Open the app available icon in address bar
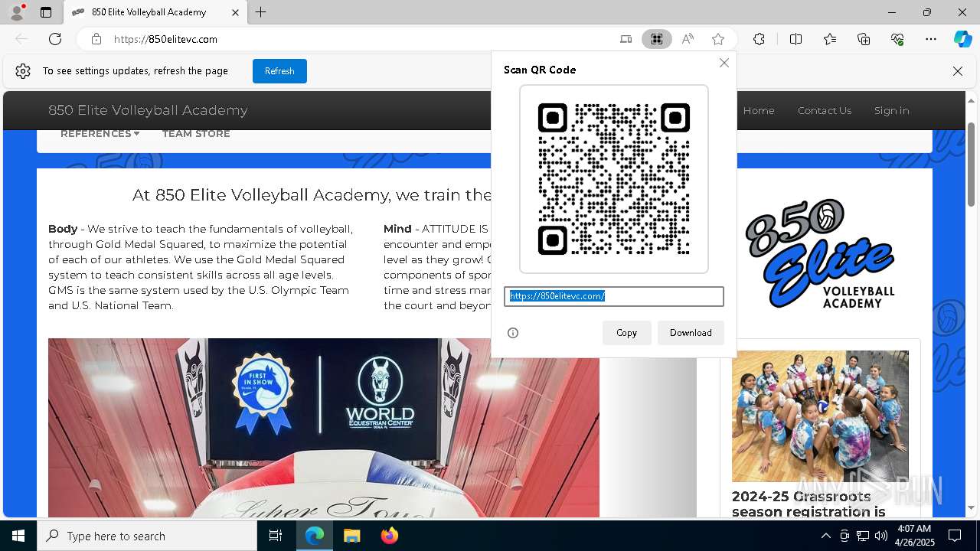This screenshot has width=980, height=551. coord(626,39)
